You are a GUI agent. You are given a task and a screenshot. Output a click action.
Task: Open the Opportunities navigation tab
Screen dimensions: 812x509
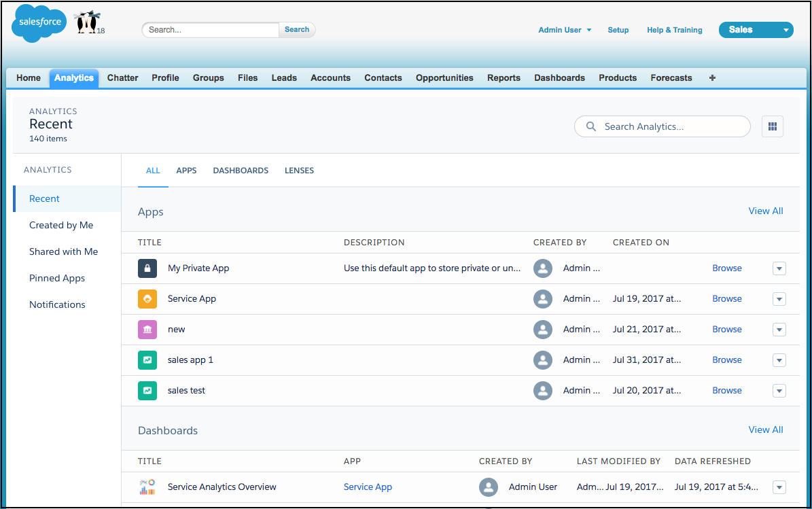[x=444, y=78]
